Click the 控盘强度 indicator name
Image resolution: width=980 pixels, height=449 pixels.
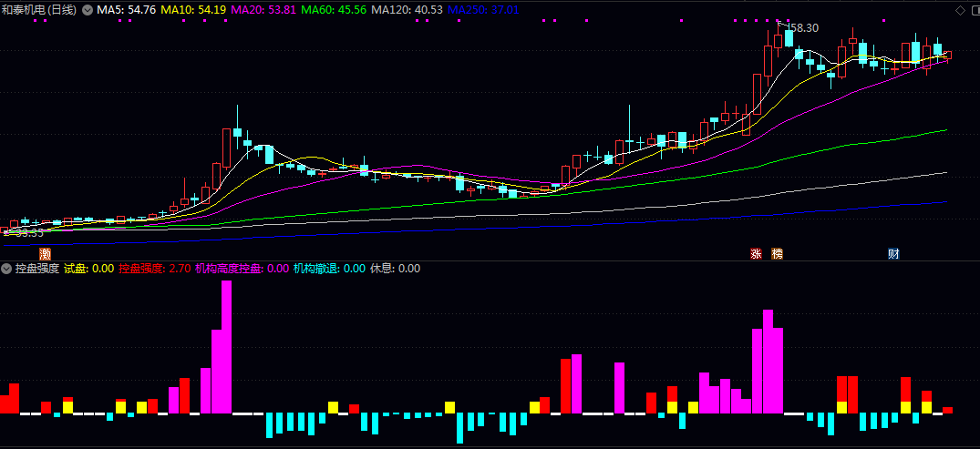[x=37, y=270]
